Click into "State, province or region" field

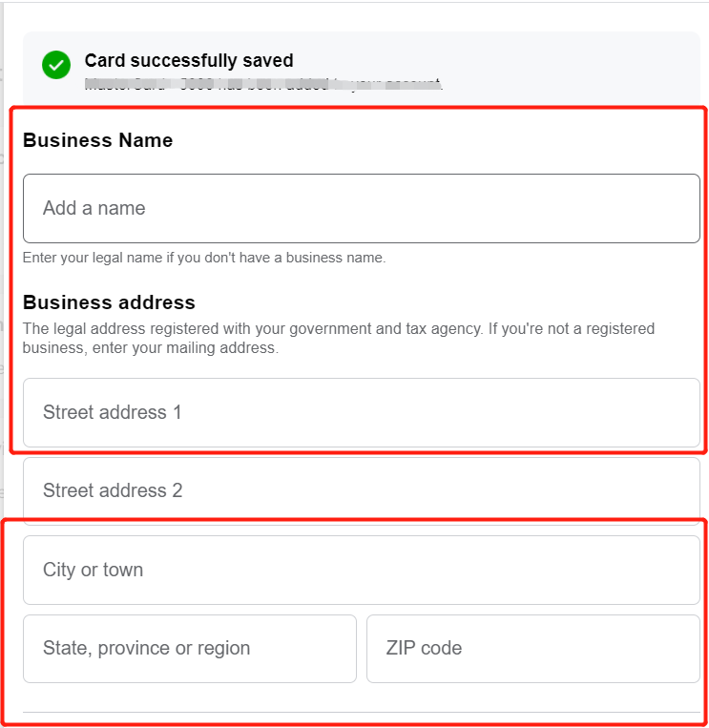pyautogui.click(x=189, y=648)
